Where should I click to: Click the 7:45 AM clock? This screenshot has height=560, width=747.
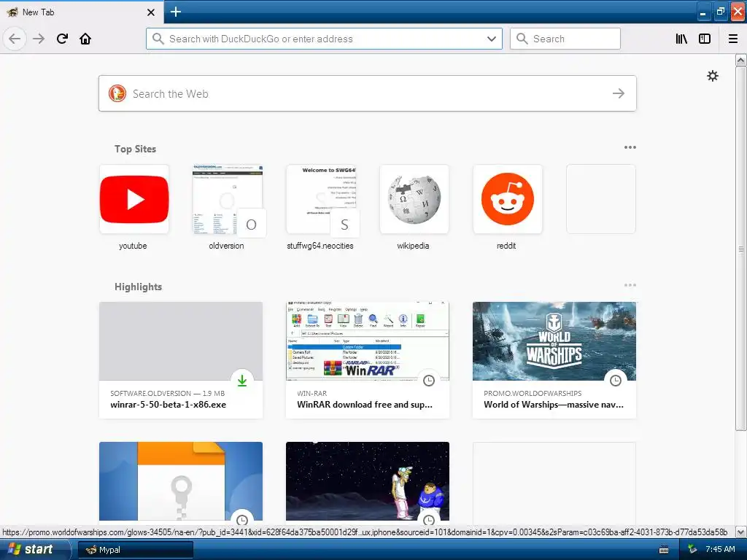pyautogui.click(x=720, y=549)
